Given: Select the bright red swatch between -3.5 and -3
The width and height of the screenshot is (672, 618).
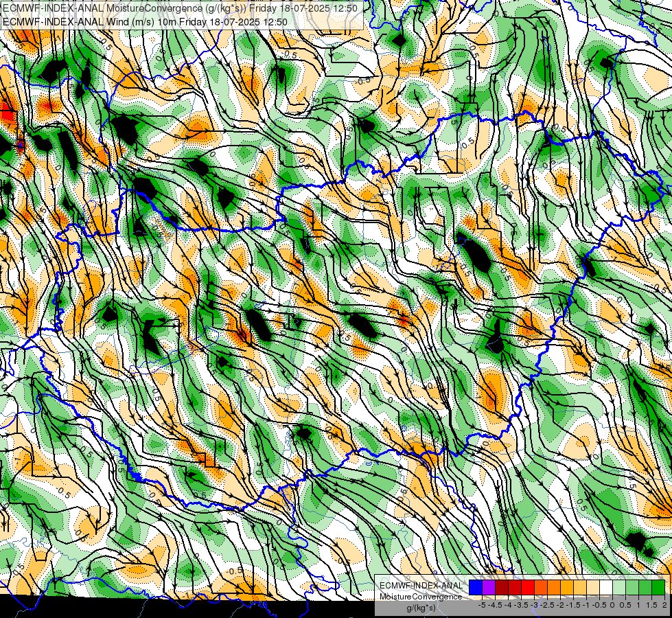Looking at the screenshot, I should coord(528,588).
